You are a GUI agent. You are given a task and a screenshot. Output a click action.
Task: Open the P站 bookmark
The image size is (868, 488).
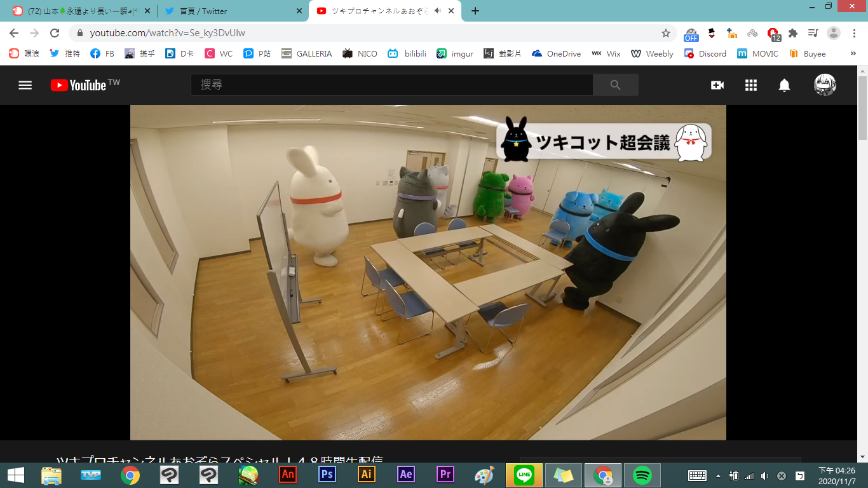[x=257, y=54]
